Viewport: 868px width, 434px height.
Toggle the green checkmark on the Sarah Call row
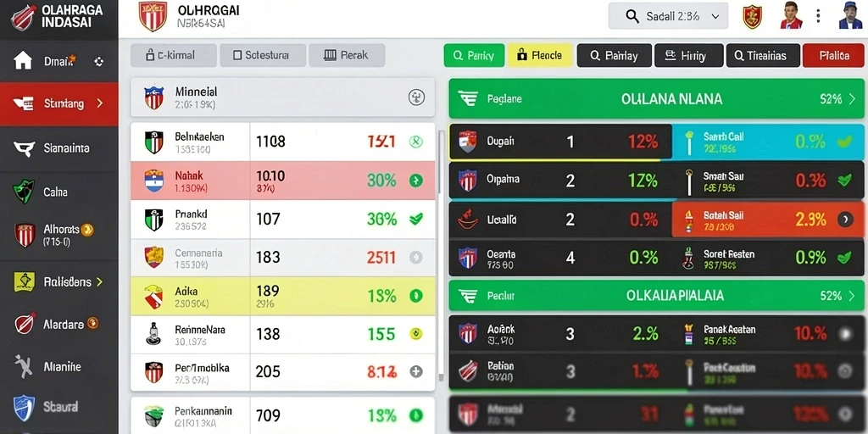tap(845, 142)
